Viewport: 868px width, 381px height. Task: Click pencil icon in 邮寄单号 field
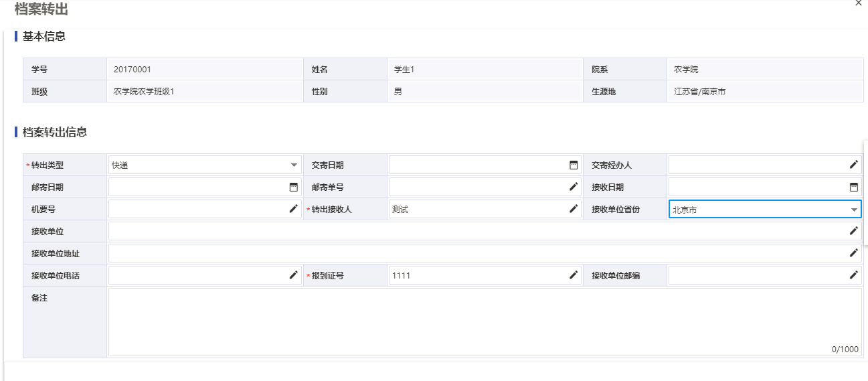[574, 187]
